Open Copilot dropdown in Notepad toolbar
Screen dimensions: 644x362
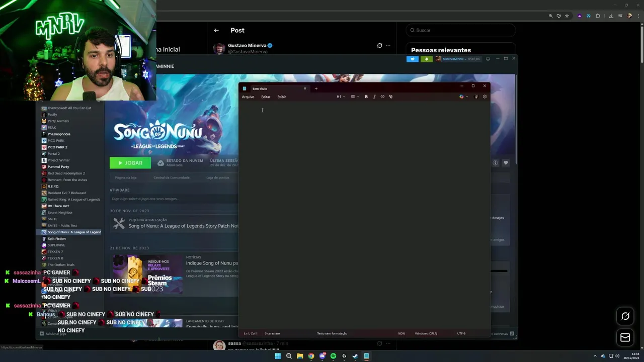pos(463,97)
